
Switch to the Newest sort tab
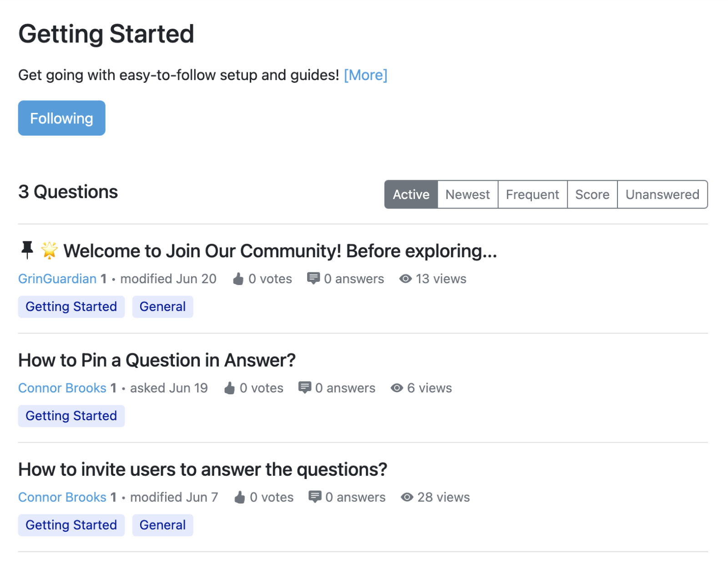coord(467,194)
